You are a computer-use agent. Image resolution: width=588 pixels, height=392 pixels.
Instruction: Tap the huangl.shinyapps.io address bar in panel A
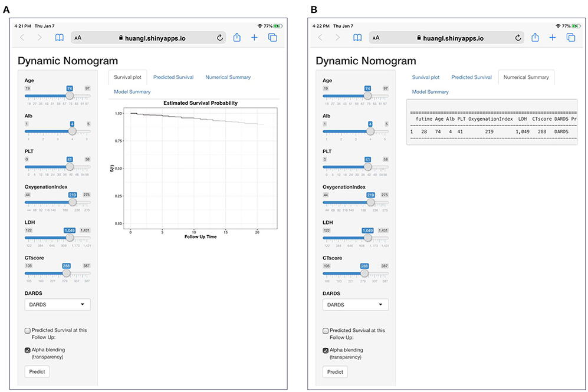pyautogui.click(x=149, y=38)
